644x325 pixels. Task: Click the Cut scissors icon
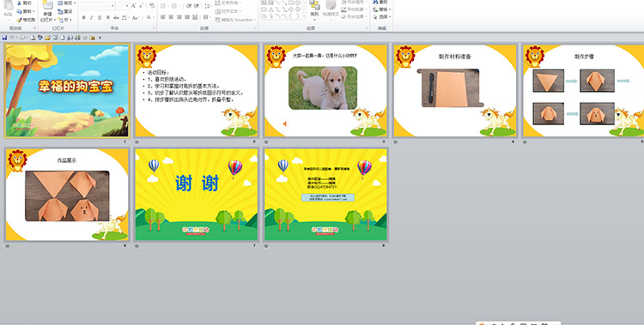(19, 3)
